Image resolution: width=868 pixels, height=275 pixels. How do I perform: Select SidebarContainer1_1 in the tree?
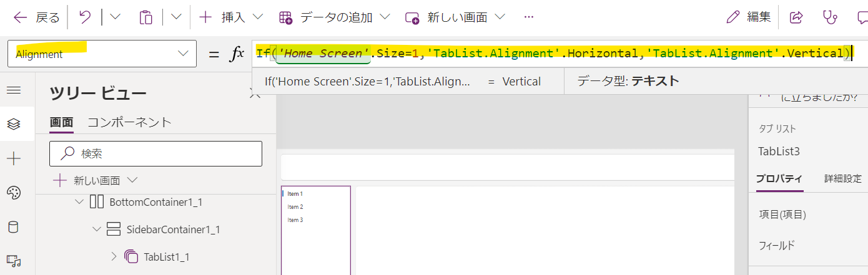click(x=173, y=229)
